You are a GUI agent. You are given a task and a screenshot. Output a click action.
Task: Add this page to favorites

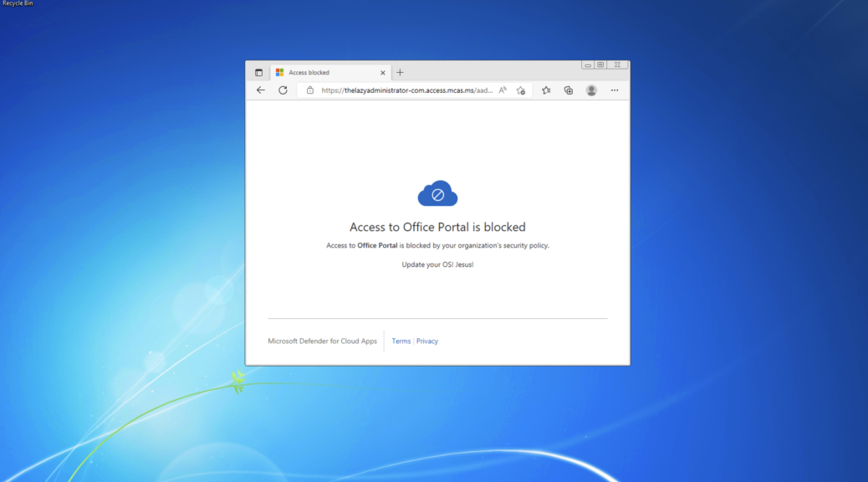coord(521,90)
